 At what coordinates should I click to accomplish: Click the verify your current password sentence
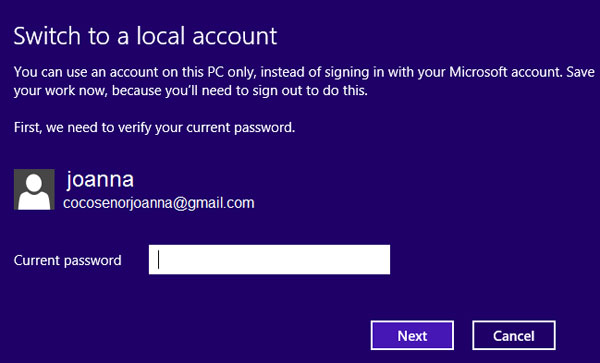point(154,127)
